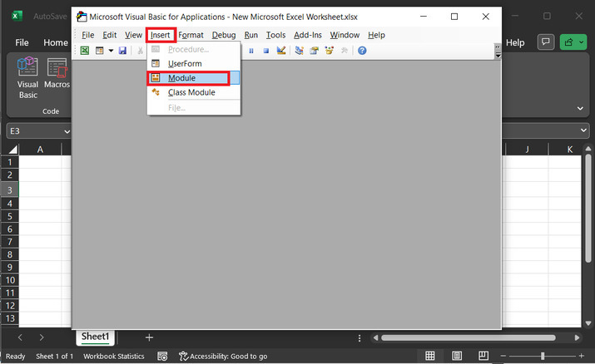Click the Visual Basic button in Excel ribbon
This screenshot has width=595, height=364.
point(27,78)
